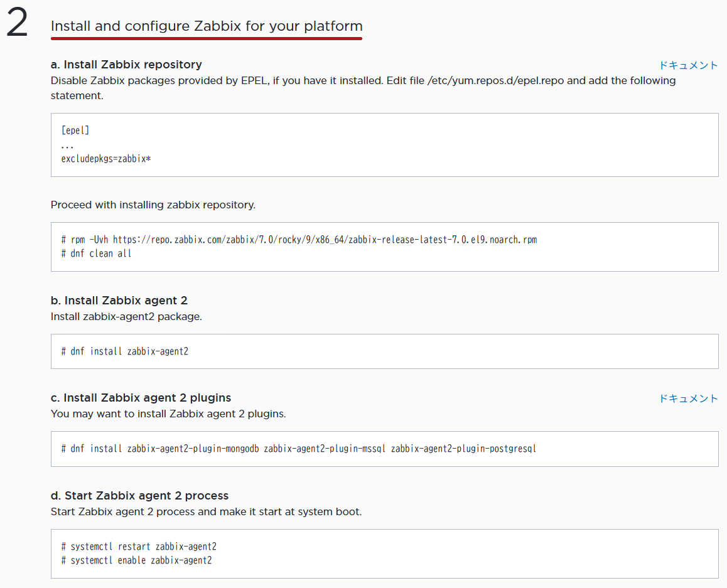The height and width of the screenshot is (588, 727).
Task: Open the ドキュメント link for agent 2 plugins
Action: click(689, 398)
